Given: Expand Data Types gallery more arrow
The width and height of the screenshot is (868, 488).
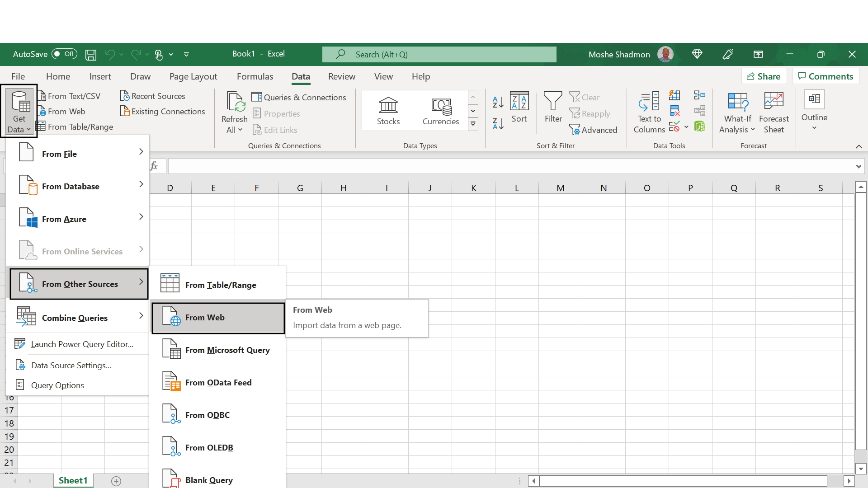Looking at the screenshot, I should point(473,124).
